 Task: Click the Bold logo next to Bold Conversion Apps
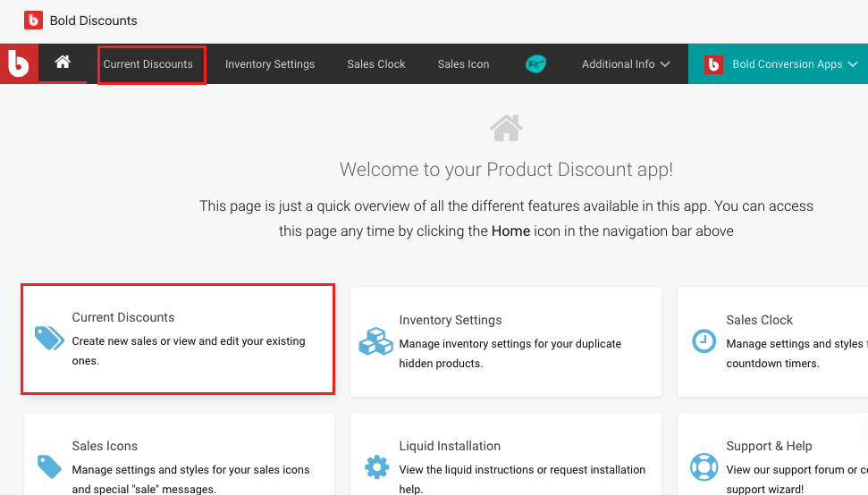[713, 64]
